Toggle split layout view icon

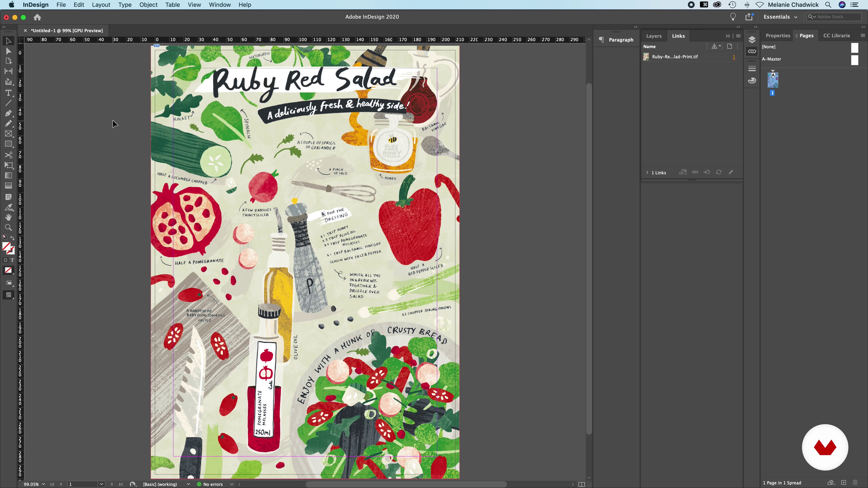point(582,484)
